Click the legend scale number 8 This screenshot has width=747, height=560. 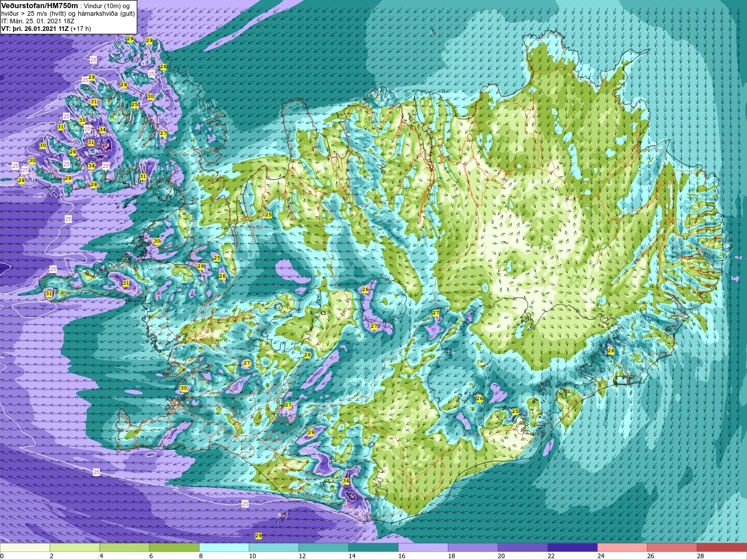point(201,556)
